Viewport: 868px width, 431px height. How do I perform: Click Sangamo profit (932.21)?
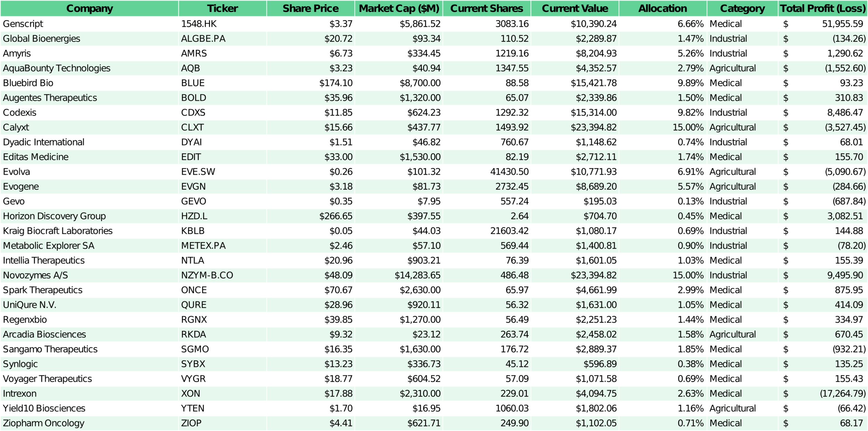823,349
